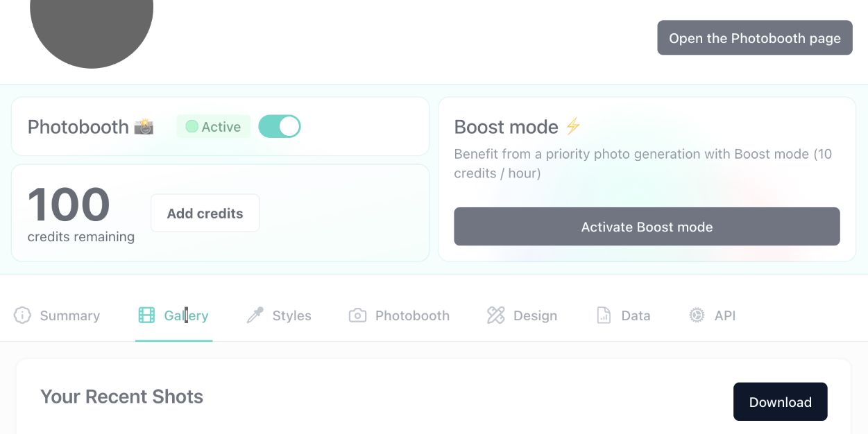Click the Data file chart icon
868x434 pixels.
click(x=604, y=315)
